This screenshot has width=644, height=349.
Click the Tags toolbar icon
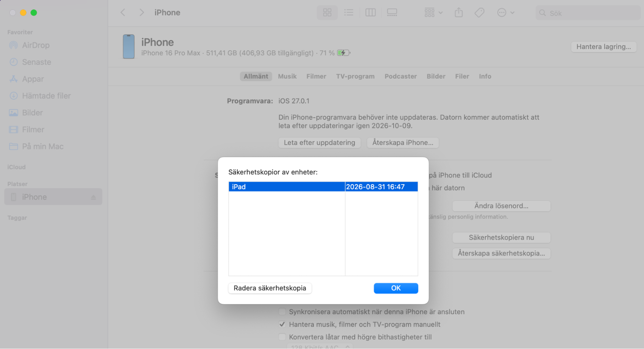479,13
